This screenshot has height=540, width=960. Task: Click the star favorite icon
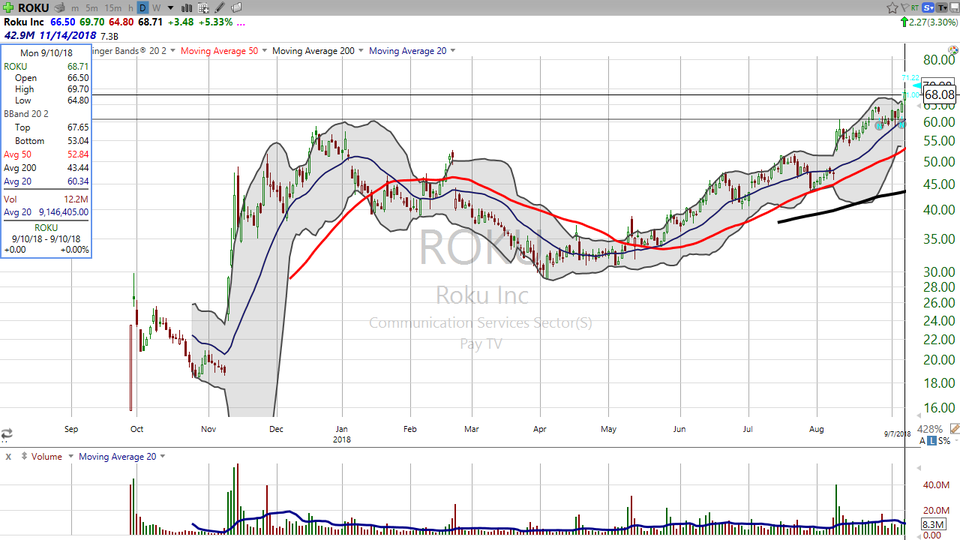tap(892, 8)
